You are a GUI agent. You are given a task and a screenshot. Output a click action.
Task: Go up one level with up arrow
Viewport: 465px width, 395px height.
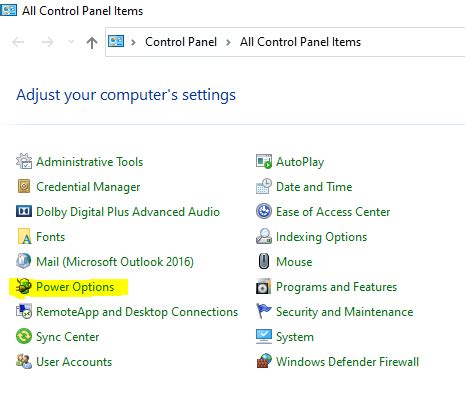tap(92, 42)
